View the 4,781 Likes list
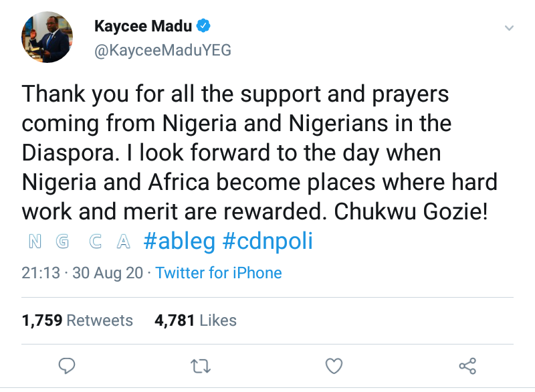This screenshot has height=392, width=535. pos(195,320)
